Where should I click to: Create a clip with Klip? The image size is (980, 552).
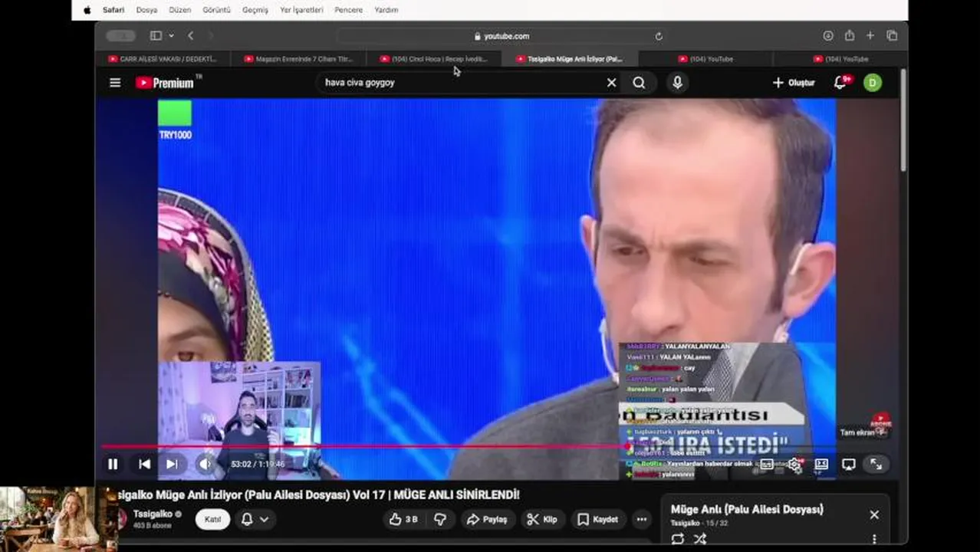pyautogui.click(x=542, y=519)
